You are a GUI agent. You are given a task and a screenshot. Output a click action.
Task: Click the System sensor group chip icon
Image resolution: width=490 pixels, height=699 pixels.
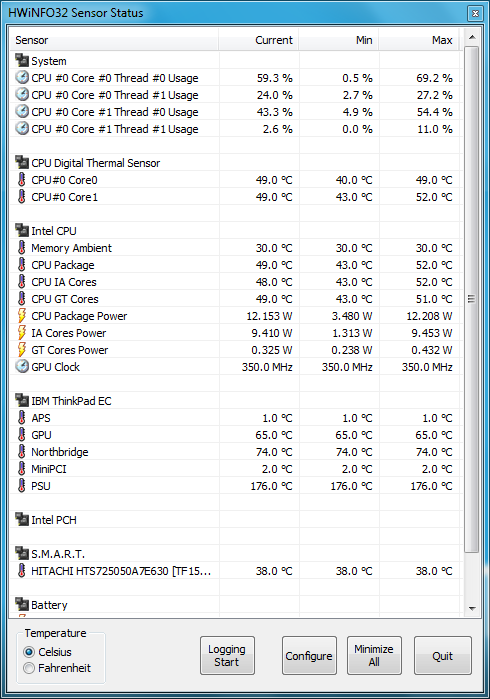pos(22,60)
